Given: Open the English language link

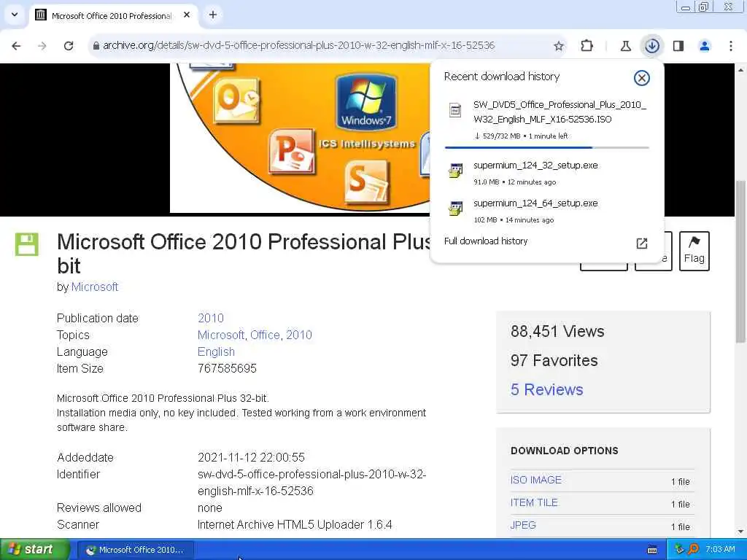Looking at the screenshot, I should [x=216, y=352].
